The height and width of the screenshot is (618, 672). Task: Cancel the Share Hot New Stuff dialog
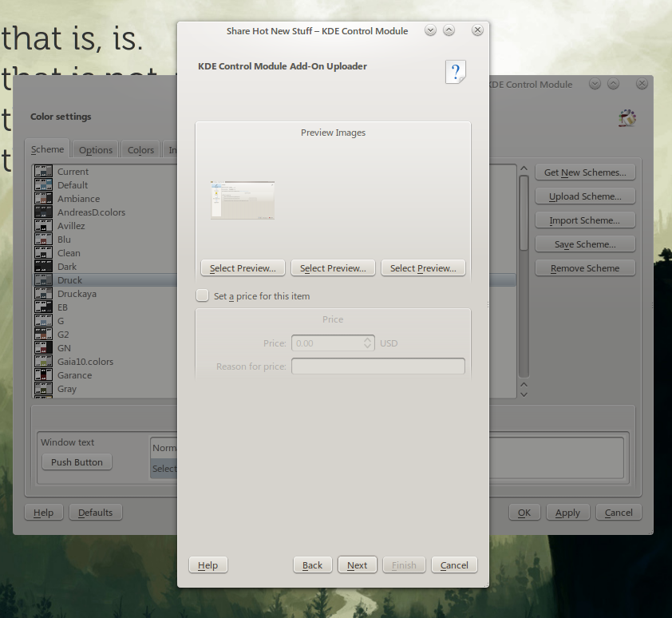click(454, 565)
